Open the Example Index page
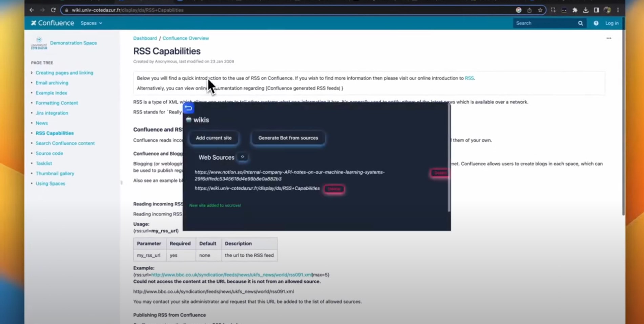 (x=51, y=93)
